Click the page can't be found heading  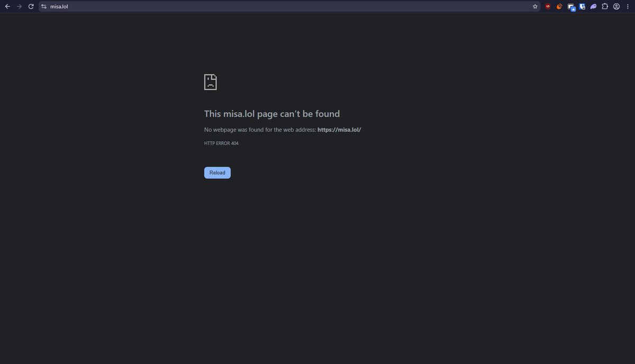point(272,114)
